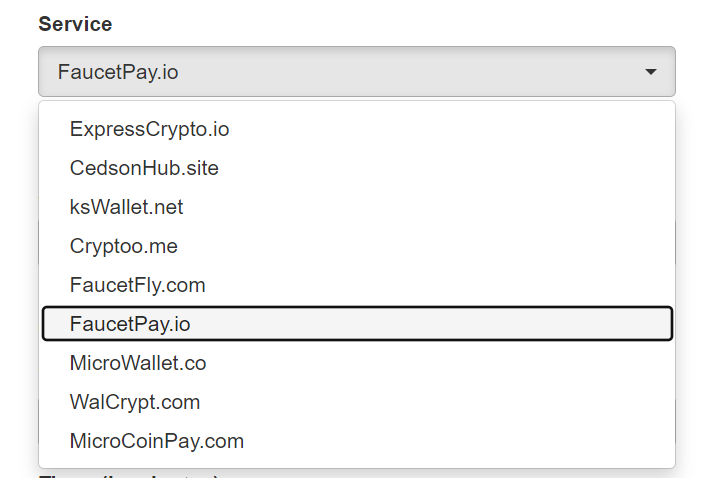
Task: Select the last entry in the Service list
Action: coord(157,441)
